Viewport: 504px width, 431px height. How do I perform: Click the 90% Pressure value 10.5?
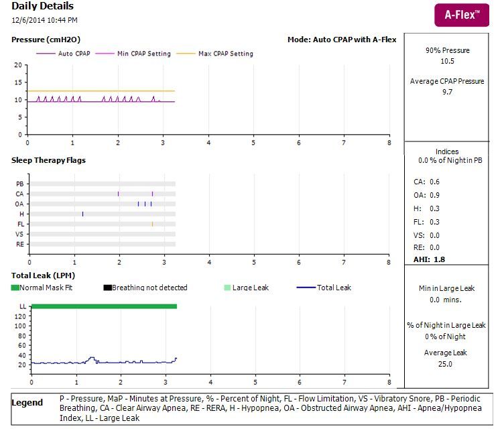pyautogui.click(x=447, y=61)
